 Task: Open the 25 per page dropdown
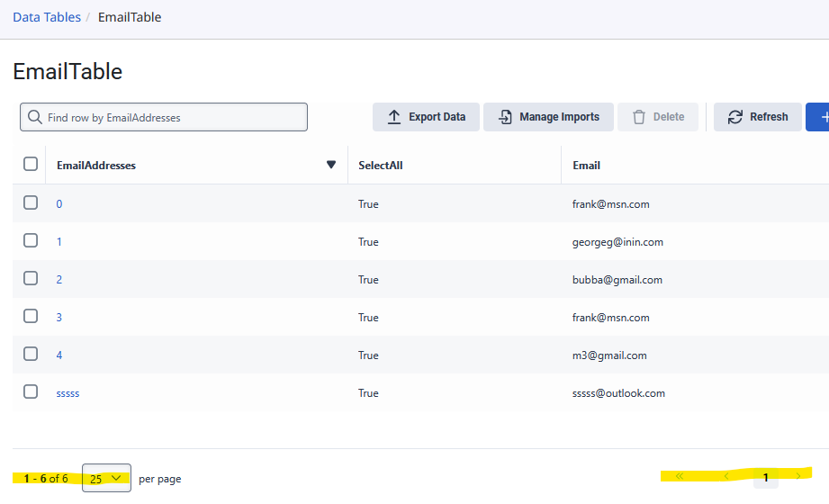tap(106, 479)
